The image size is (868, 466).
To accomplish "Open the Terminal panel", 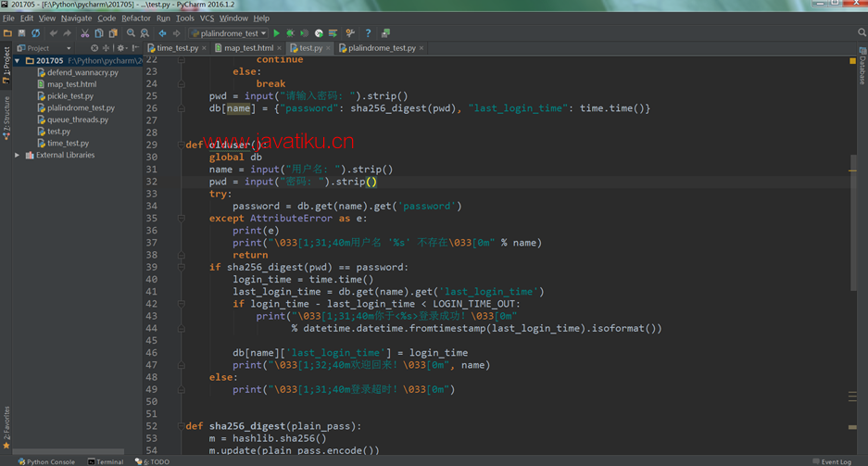I will coord(106,461).
